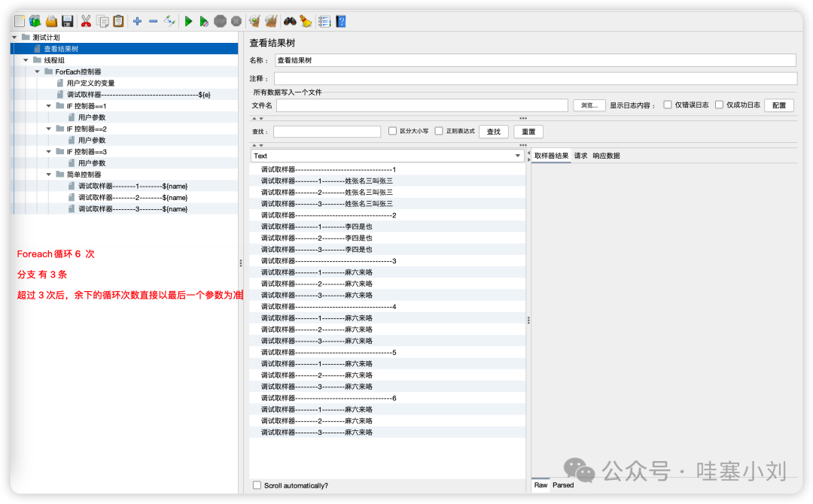Reset search with yellow brush icon
The width and height of the screenshot is (813, 504).
coord(306,21)
